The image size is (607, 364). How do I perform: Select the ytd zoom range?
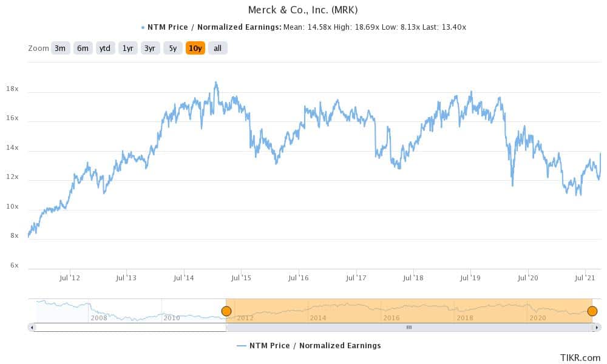click(105, 49)
